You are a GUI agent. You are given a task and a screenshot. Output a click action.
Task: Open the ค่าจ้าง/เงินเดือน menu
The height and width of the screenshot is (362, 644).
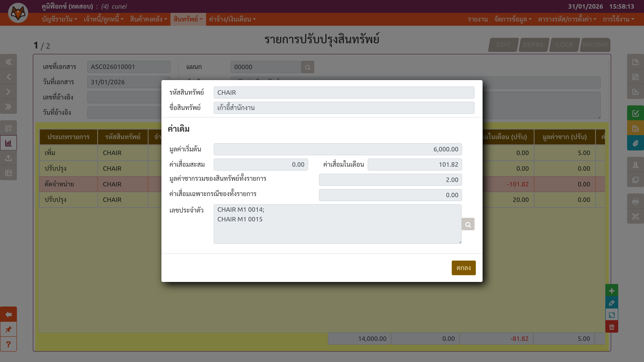click(232, 19)
